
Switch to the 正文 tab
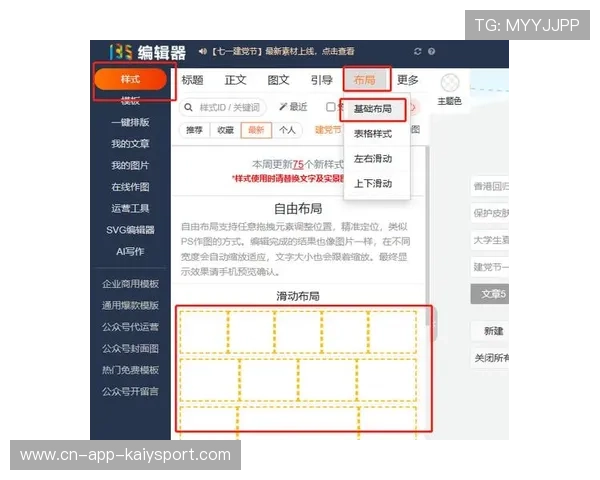[235, 80]
